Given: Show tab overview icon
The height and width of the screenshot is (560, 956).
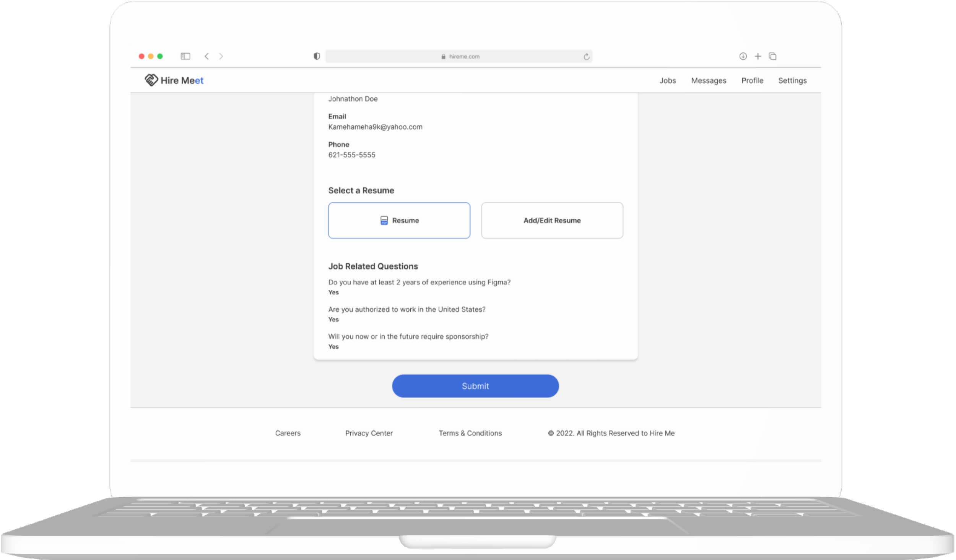Looking at the screenshot, I should click(772, 56).
